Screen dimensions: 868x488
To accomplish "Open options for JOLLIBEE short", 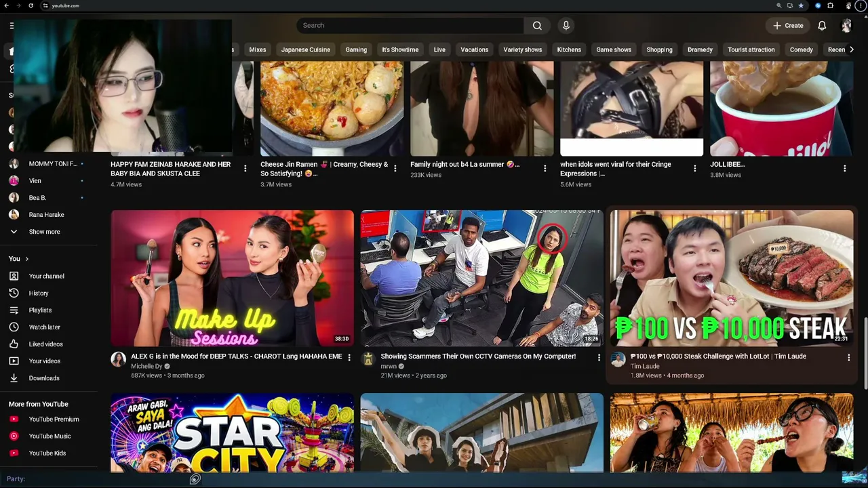I will click(845, 169).
